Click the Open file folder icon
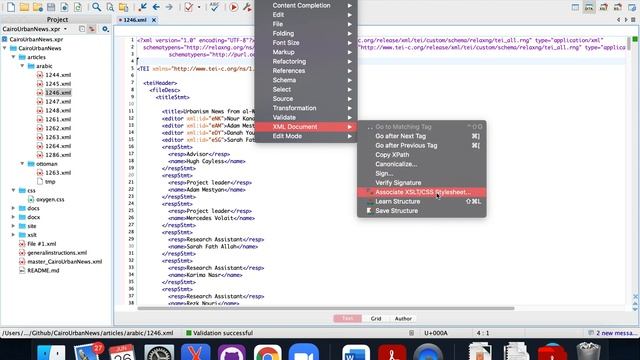This screenshot has width=640, height=360. coord(24,7)
